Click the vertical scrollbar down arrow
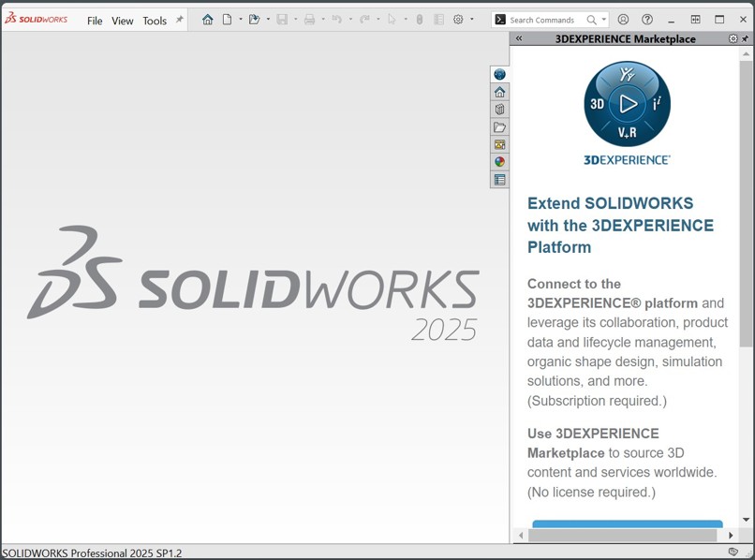 tap(746, 520)
